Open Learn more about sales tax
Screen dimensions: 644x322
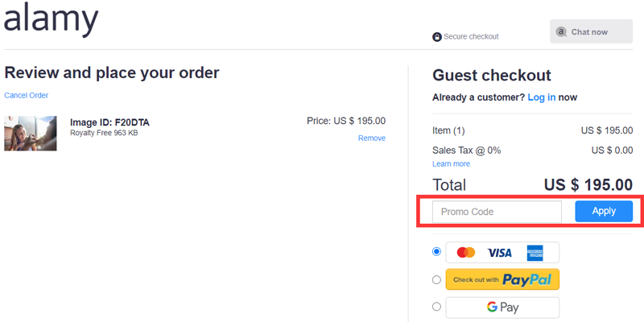tap(451, 163)
